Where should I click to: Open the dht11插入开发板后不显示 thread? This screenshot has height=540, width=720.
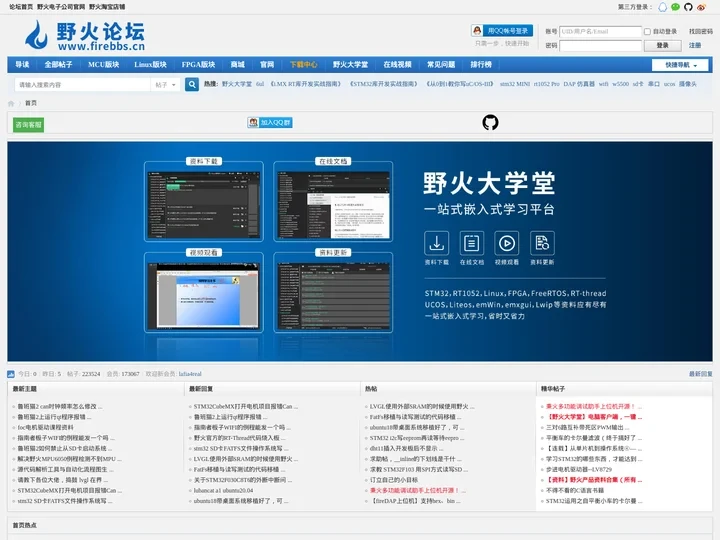(x=406, y=449)
